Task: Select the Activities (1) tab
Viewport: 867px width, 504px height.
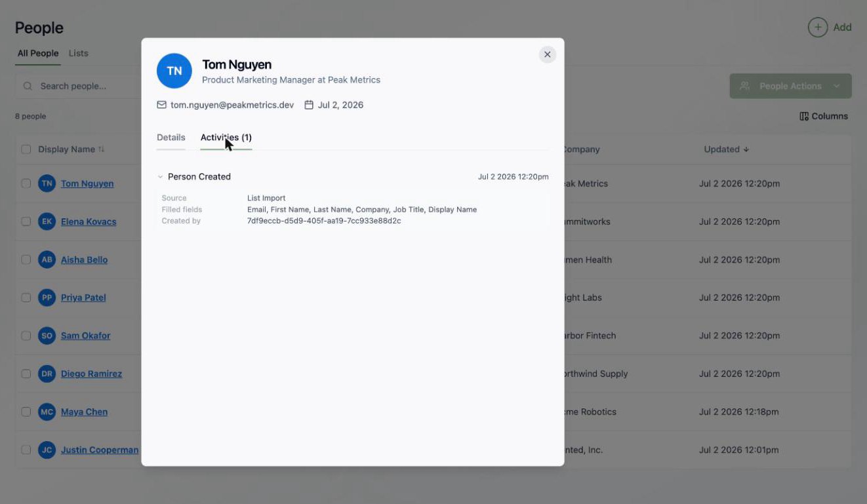Action: click(226, 138)
